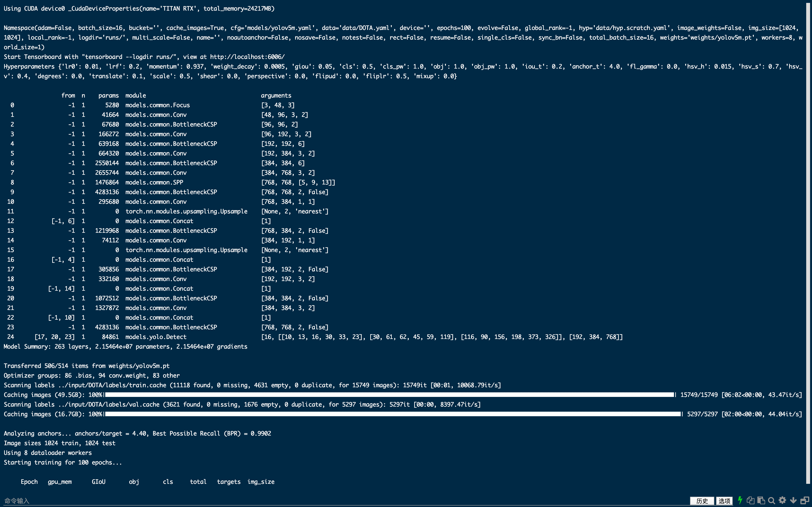Open terminal settings via the gear icon

tap(783, 500)
